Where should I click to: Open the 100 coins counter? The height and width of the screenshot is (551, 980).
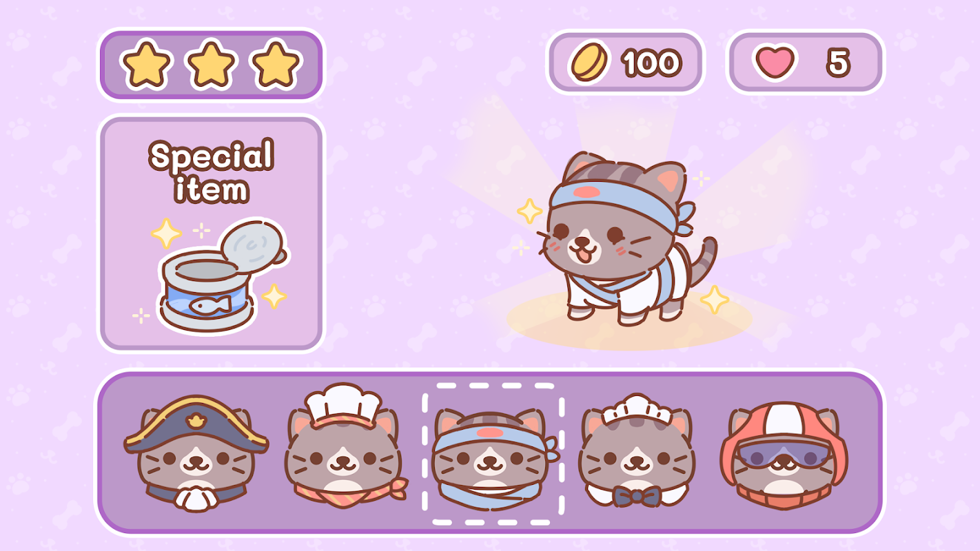click(625, 63)
